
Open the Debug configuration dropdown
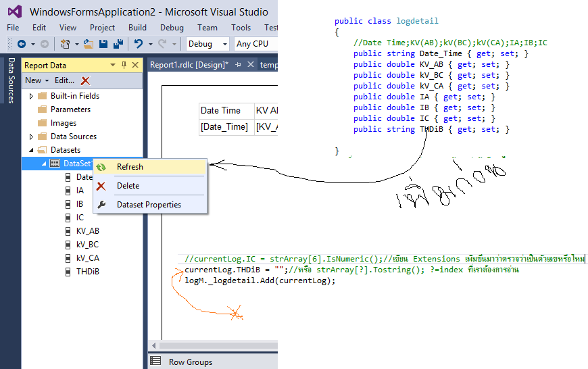(x=207, y=44)
